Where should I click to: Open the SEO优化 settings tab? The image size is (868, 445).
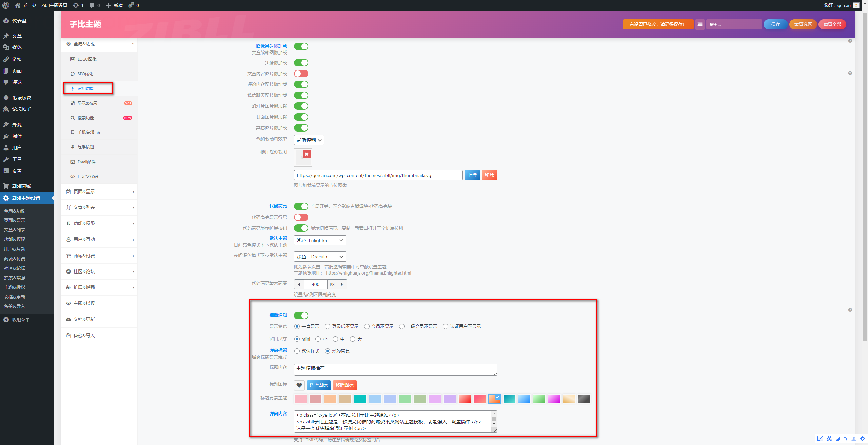pos(85,74)
